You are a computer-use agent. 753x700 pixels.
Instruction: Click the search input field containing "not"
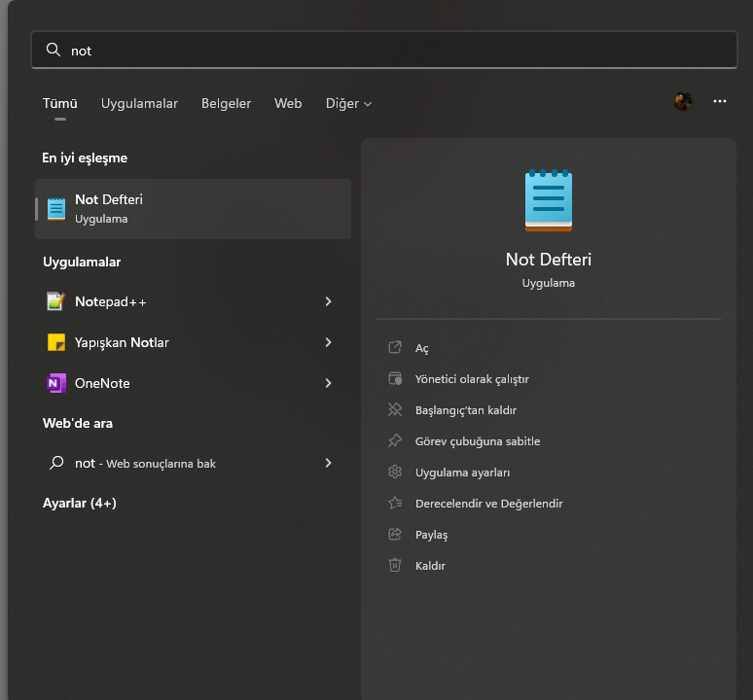pos(384,50)
